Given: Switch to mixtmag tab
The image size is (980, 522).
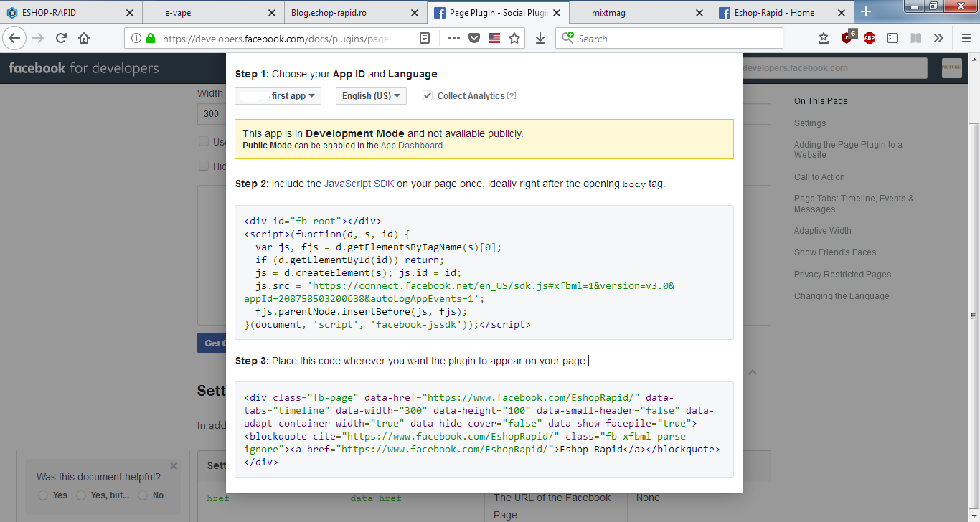Looking at the screenshot, I should click(x=641, y=13).
